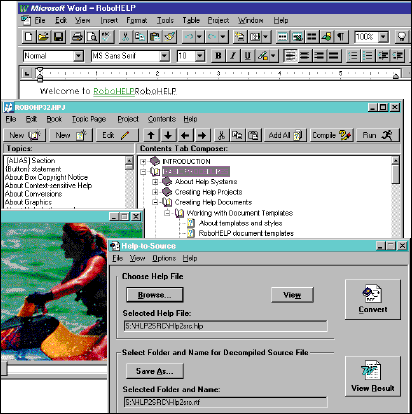Select RoboHELP document templates topic
This screenshot has width=412, height=414.
point(246,233)
